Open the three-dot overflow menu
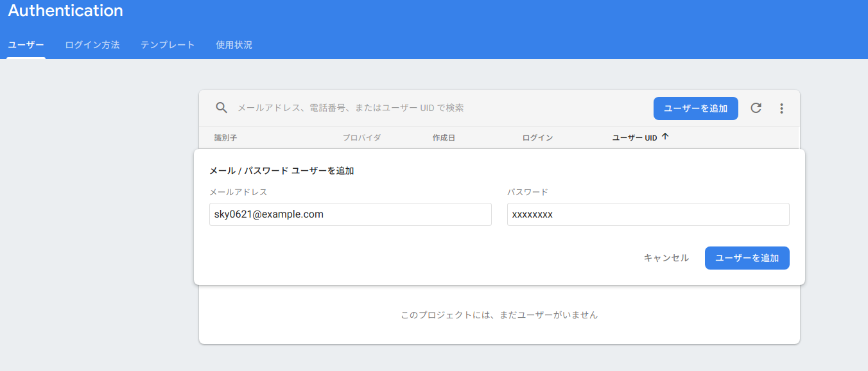 point(781,108)
